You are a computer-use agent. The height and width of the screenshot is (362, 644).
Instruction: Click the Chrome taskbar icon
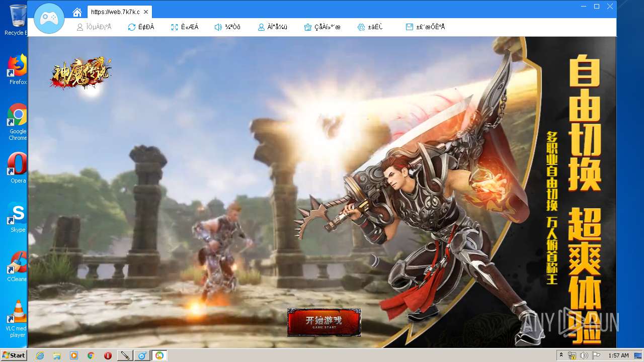91,355
